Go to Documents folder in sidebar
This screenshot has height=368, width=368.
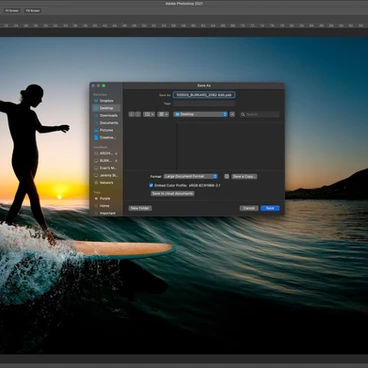[x=106, y=123]
